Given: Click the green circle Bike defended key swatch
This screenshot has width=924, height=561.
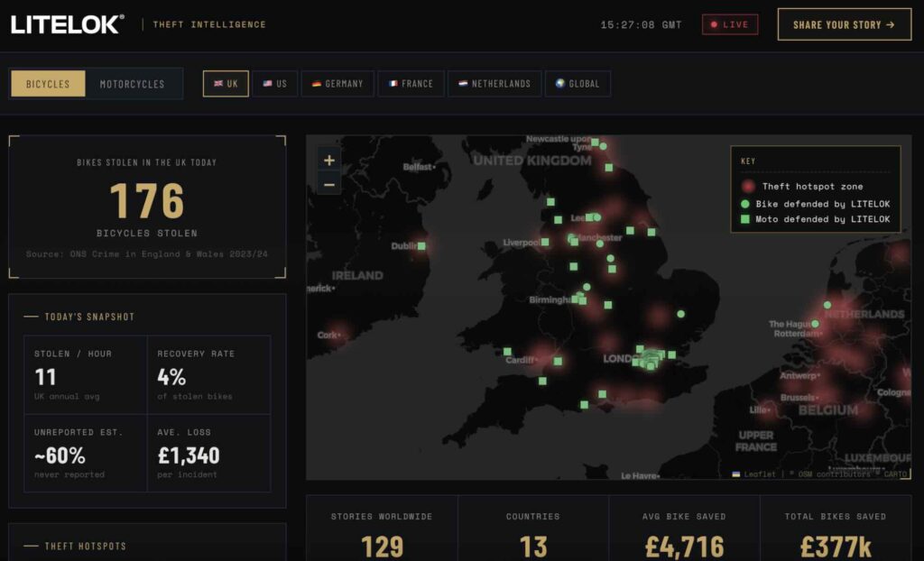Looking at the screenshot, I should click(744, 204).
